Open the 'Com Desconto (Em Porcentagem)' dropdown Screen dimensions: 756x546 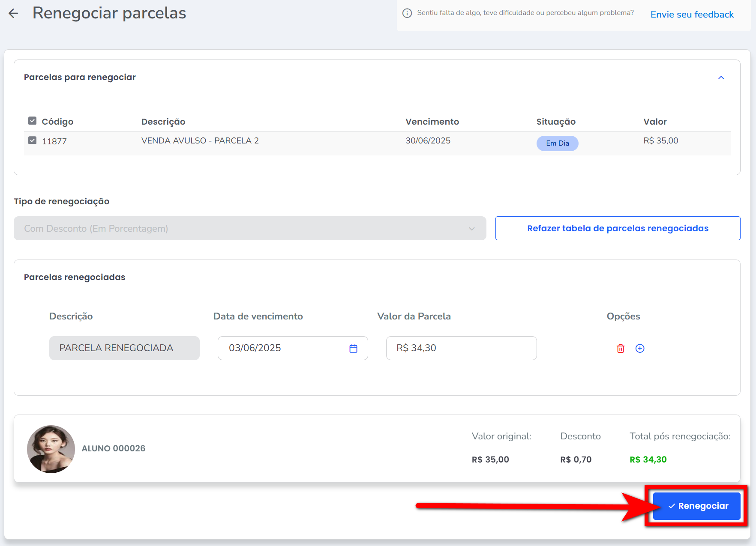(250, 228)
